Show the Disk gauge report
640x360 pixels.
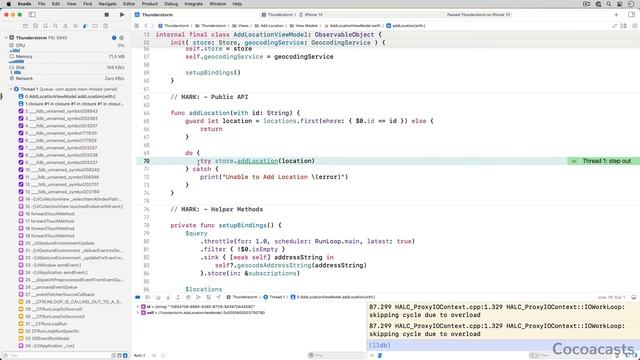point(67,69)
